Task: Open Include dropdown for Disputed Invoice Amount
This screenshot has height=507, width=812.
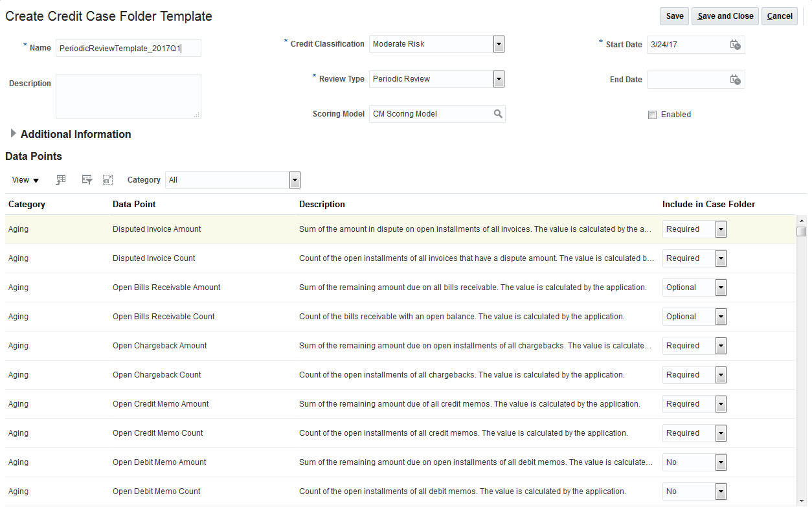Action: click(721, 229)
